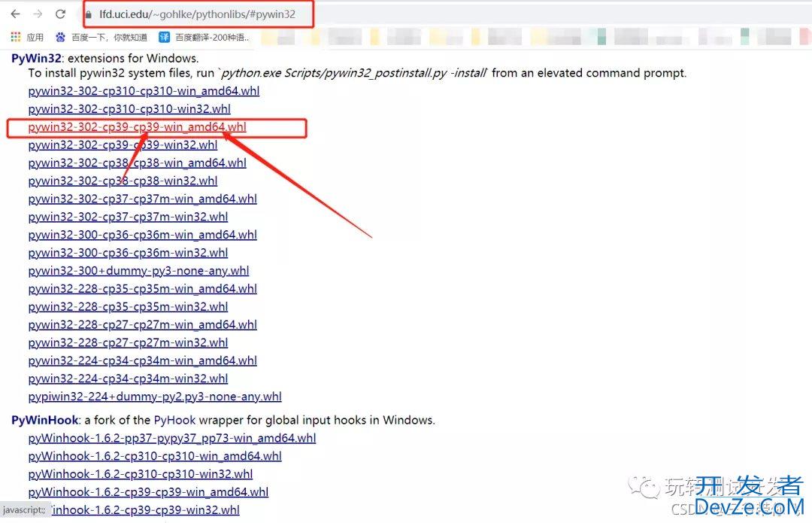Screen dimensions: 812x523
Task: Download pypiwin32-224+dummy-py2.py3-none-any.whl
Action: coord(155,397)
